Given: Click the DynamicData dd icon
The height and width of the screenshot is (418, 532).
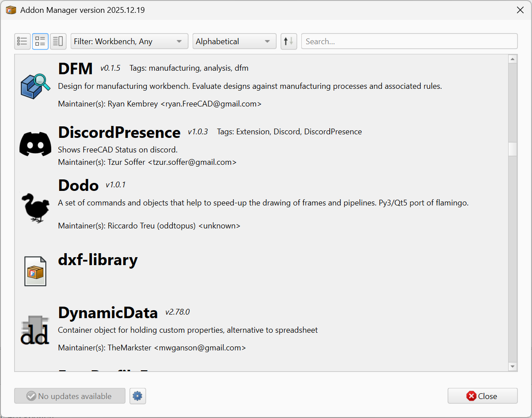Looking at the screenshot, I should click(x=35, y=330).
